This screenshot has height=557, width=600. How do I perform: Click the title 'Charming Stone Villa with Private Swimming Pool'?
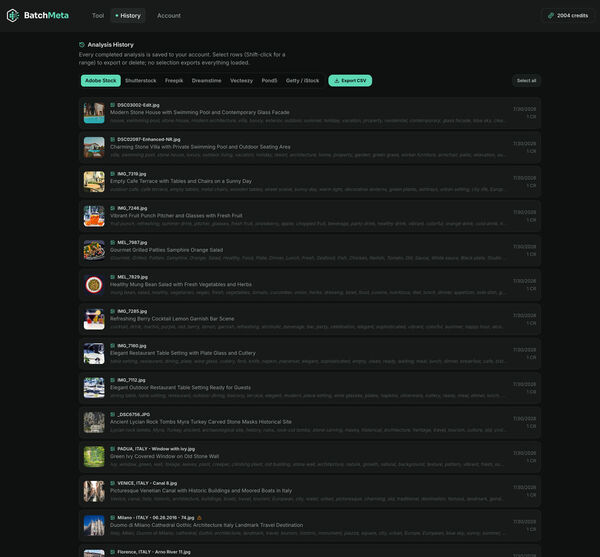[x=200, y=147]
